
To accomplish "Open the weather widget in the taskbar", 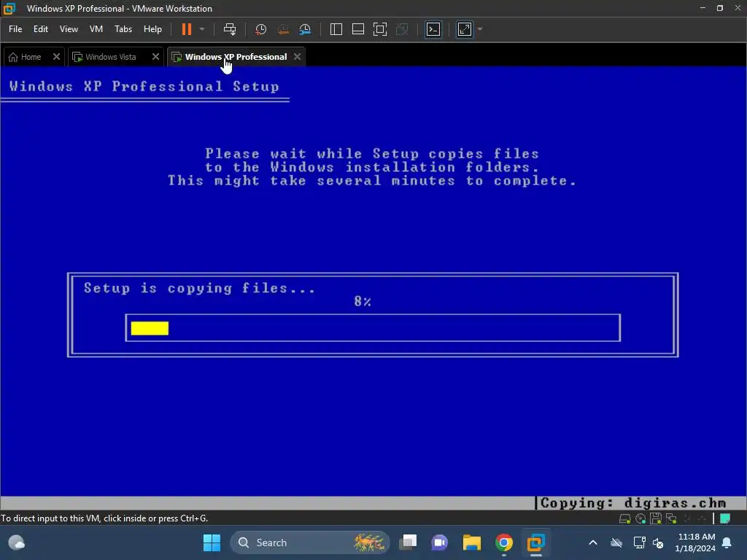I will 17,542.
